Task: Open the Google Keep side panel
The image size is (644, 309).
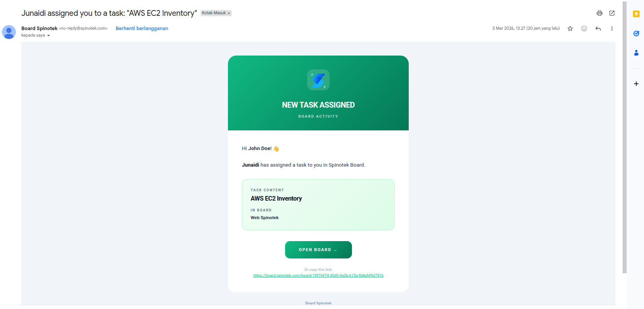Action: (636, 14)
